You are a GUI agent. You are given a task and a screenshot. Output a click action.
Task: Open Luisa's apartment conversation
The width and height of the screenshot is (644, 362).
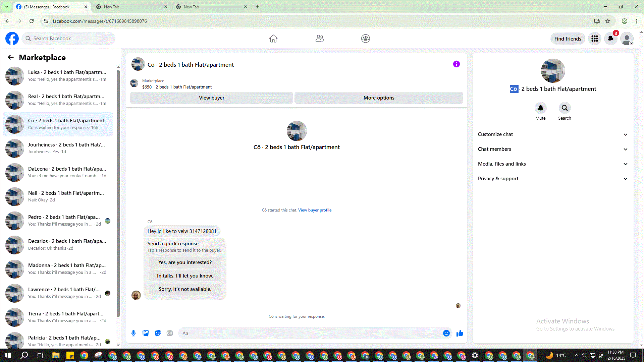[58, 76]
